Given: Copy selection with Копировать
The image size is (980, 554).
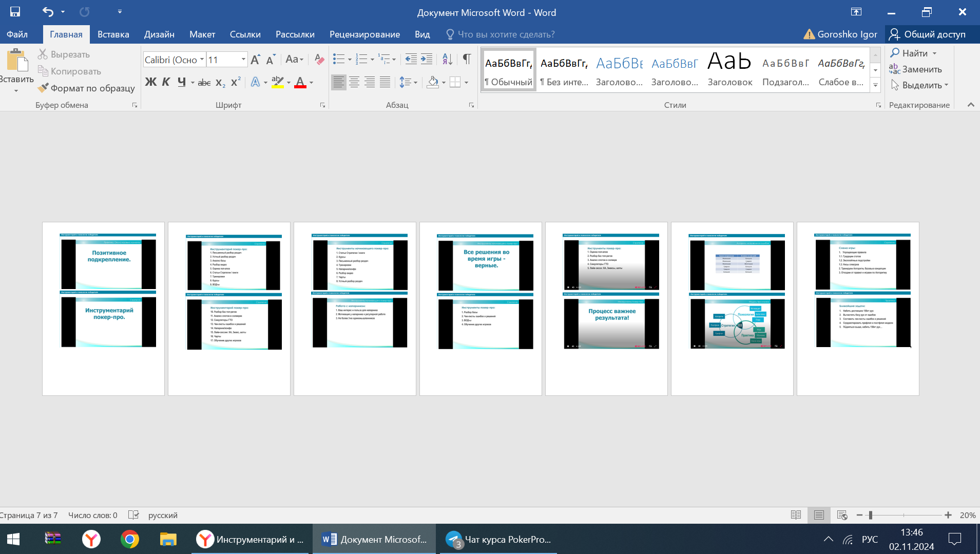Looking at the screenshot, I should (69, 71).
